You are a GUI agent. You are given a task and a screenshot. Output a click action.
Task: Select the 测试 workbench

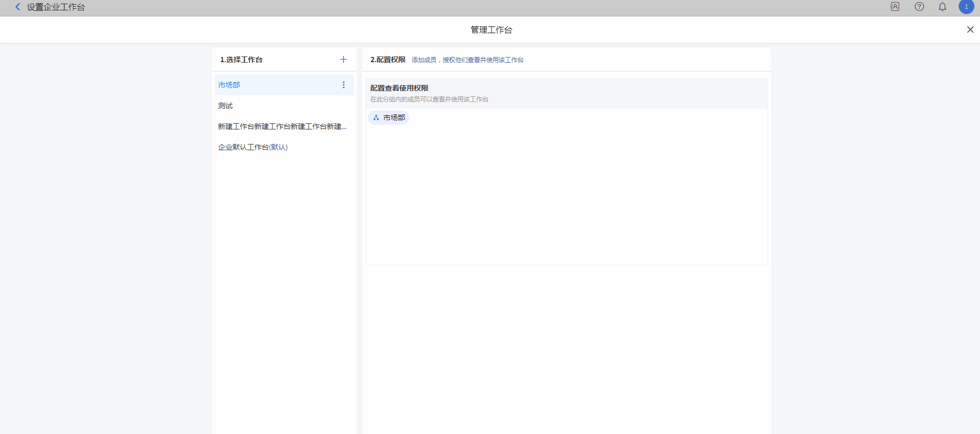tap(225, 106)
